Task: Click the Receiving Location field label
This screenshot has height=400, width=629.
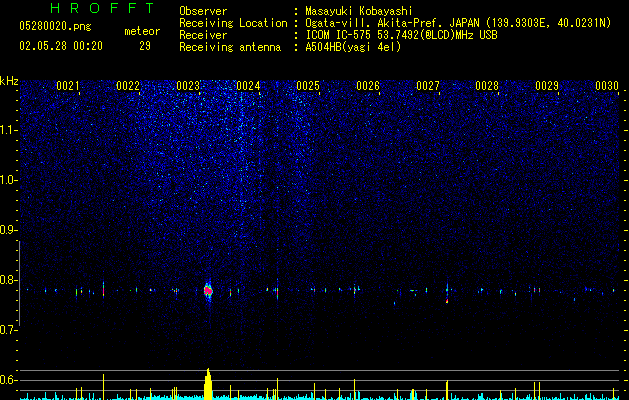Action: [x=233, y=23]
